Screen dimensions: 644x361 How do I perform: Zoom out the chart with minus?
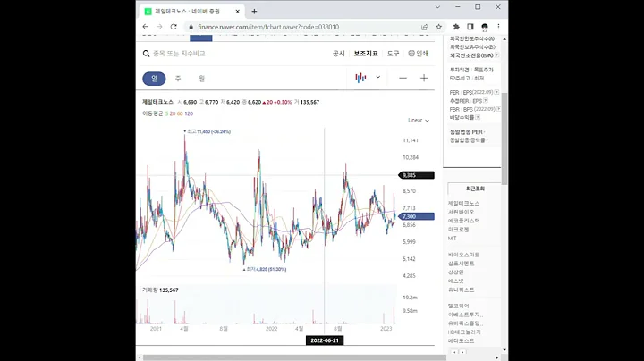point(402,78)
